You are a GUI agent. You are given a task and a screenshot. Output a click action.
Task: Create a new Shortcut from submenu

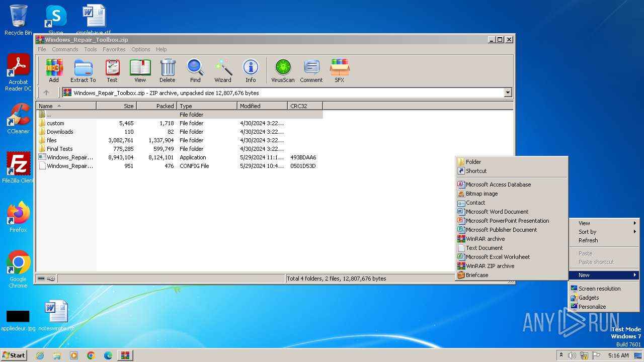pyautogui.click(x=511, y=171)
